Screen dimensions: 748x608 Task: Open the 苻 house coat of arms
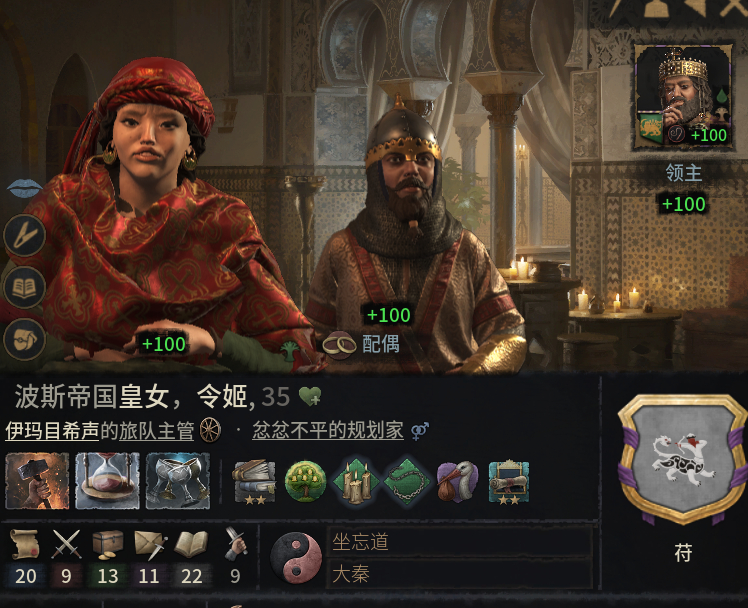[683, 459]
